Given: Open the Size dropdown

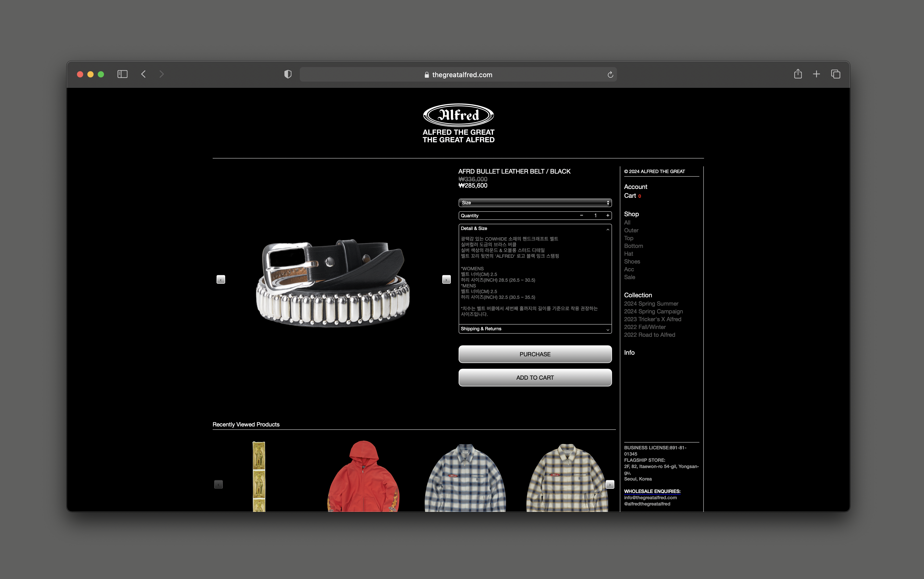Looking at the screenshot, I should click(535, 203).
